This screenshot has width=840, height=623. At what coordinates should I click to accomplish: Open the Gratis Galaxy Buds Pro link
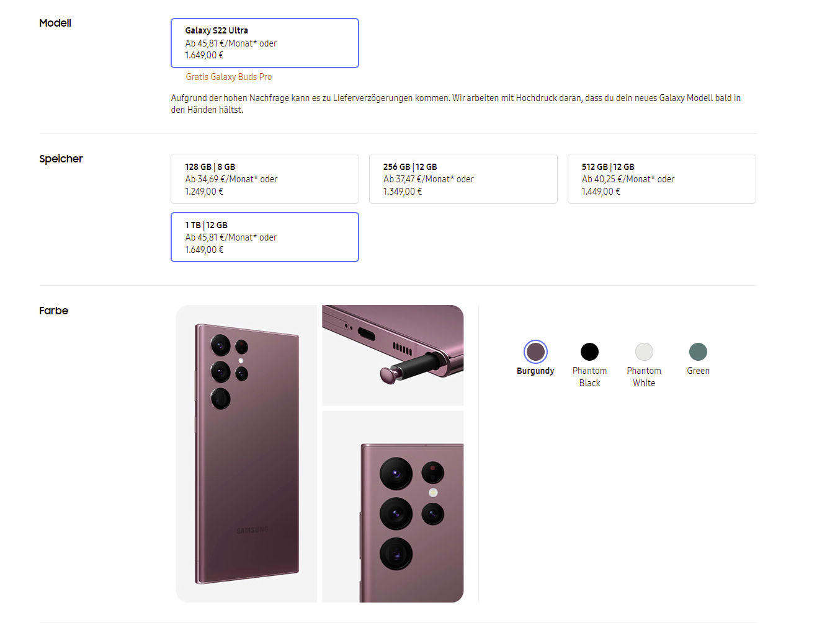click(x=228, y=77)
